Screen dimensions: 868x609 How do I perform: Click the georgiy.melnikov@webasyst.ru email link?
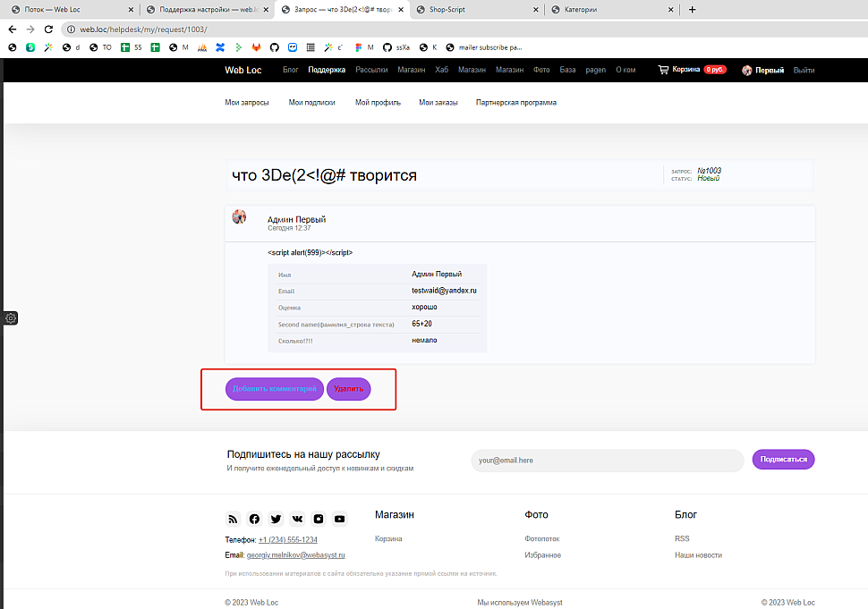[x=295, y=555]
